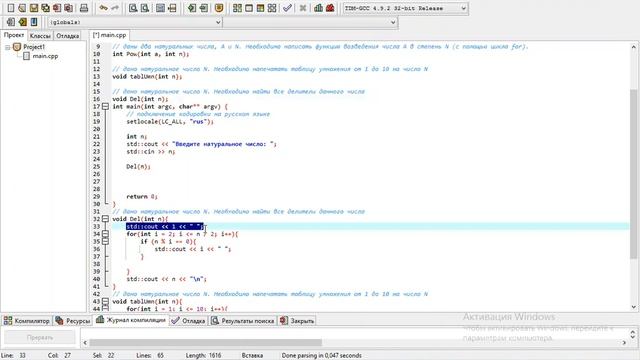Toggle a bookmark via second toolbar icon
Screen dimensions: 640x360
[x=22, y=22]
